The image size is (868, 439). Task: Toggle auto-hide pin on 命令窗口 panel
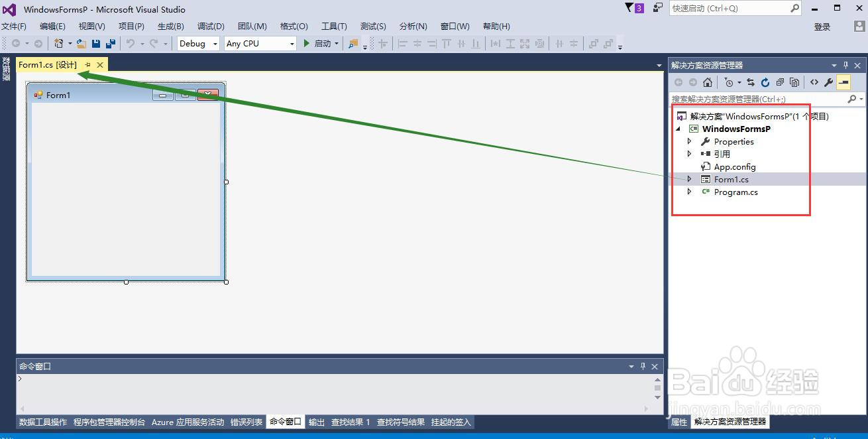(643, 367)
